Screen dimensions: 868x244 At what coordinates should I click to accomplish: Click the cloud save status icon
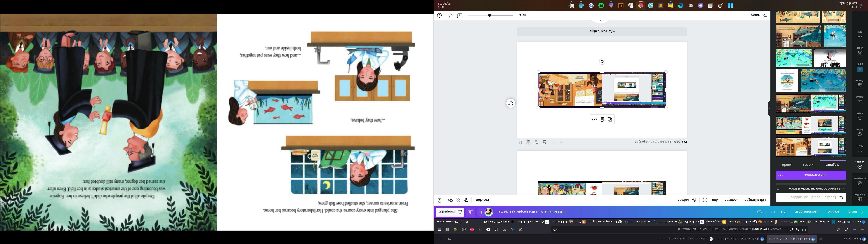coord(759,212)
